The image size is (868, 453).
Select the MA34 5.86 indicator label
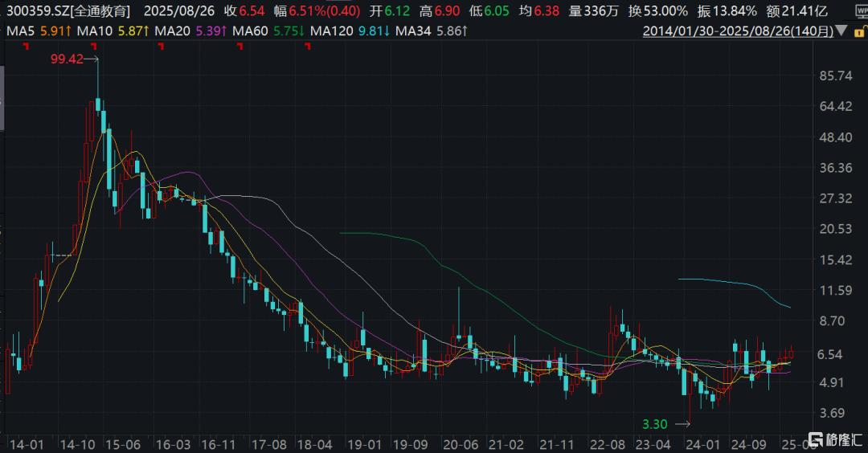tap(432, 31)
